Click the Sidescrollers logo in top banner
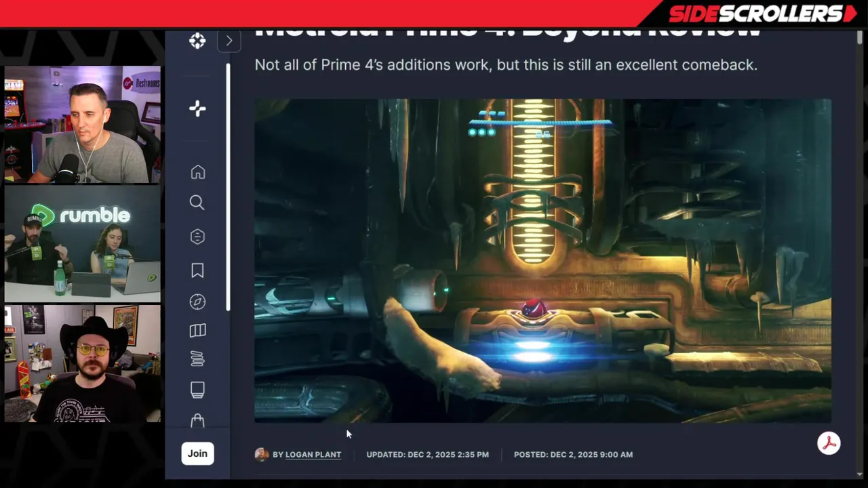Viewport: 868px width, 488px height. click(763, 14)
